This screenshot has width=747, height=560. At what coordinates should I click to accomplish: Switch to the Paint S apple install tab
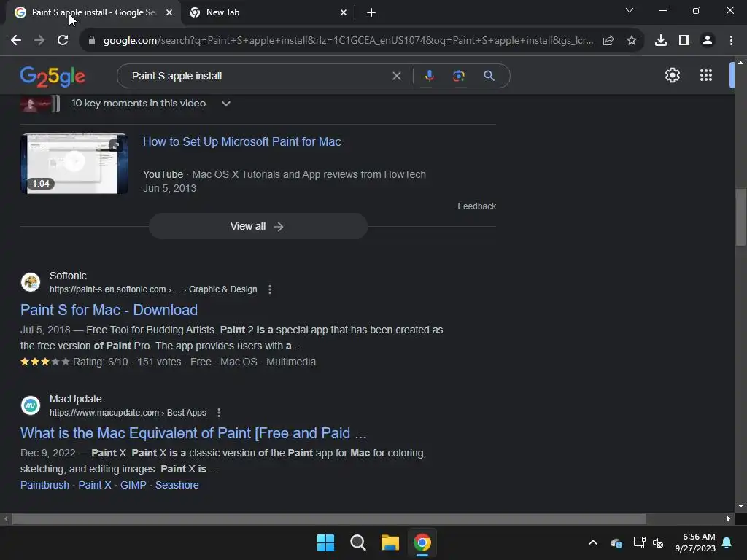(93, 12)
